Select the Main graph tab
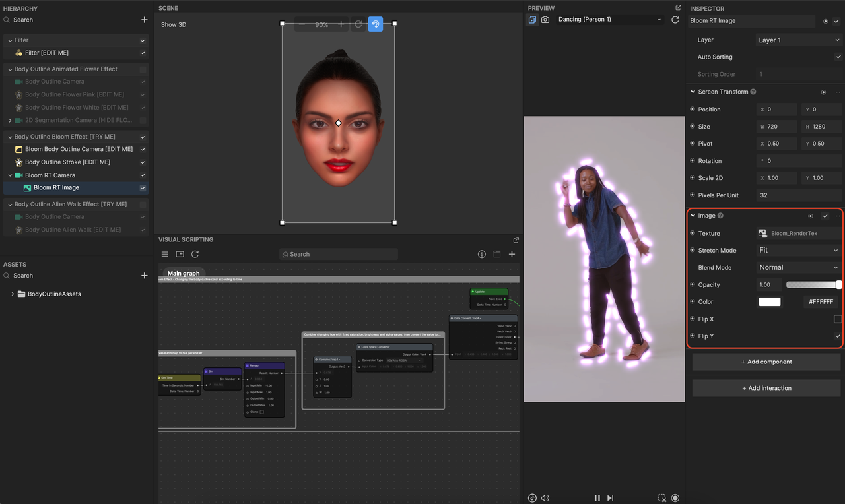Viewport: 845px width, 504px height. pyautogui.click(x=183, y=273)
